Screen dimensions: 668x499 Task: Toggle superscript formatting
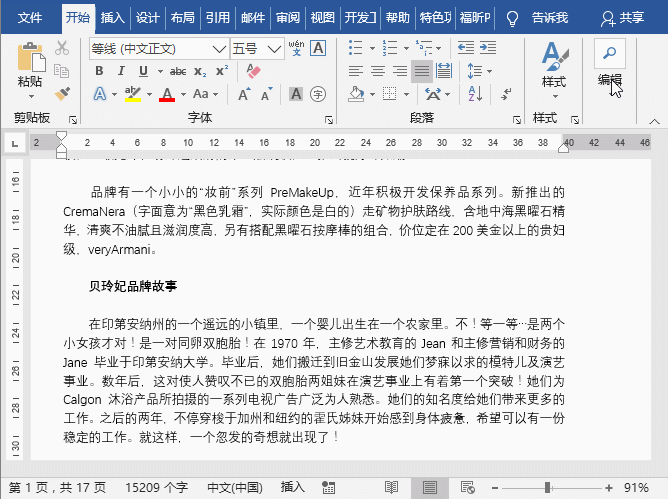(x=222, y=70)
